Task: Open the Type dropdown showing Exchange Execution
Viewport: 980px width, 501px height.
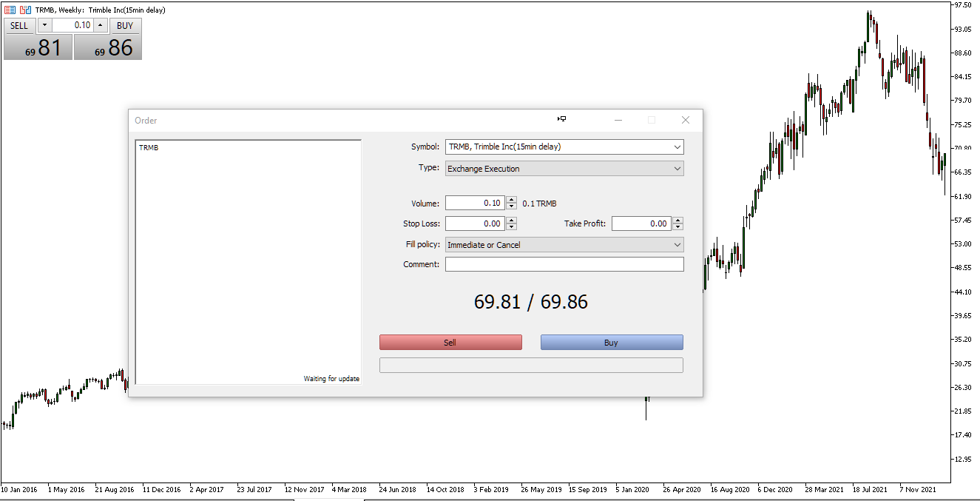Action: click(564, 169)
